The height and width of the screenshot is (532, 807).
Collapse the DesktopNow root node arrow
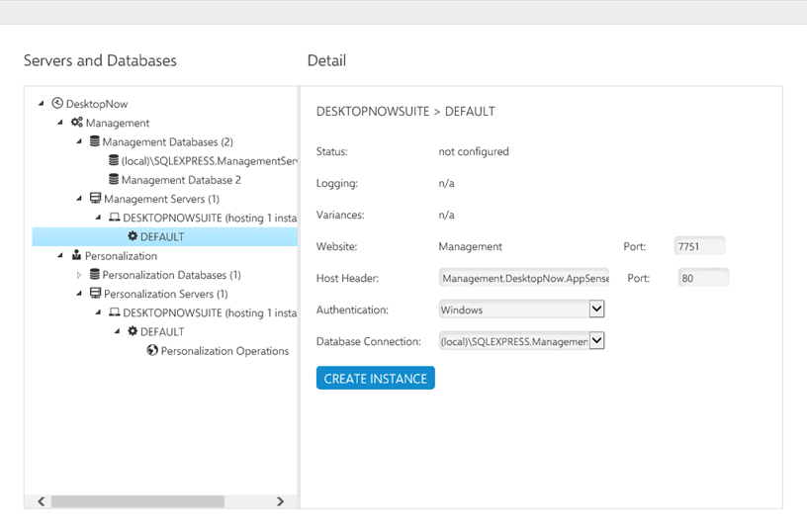click(x=42, y=104)
